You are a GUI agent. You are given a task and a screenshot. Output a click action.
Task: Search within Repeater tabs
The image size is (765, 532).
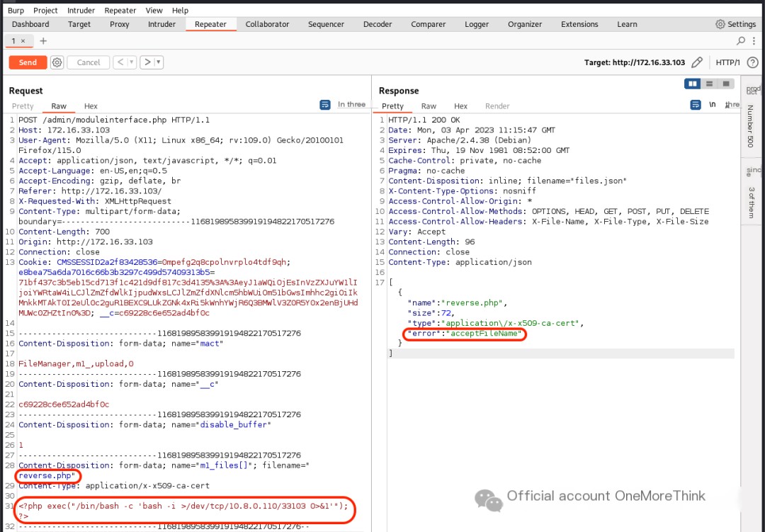pos(741,41)
